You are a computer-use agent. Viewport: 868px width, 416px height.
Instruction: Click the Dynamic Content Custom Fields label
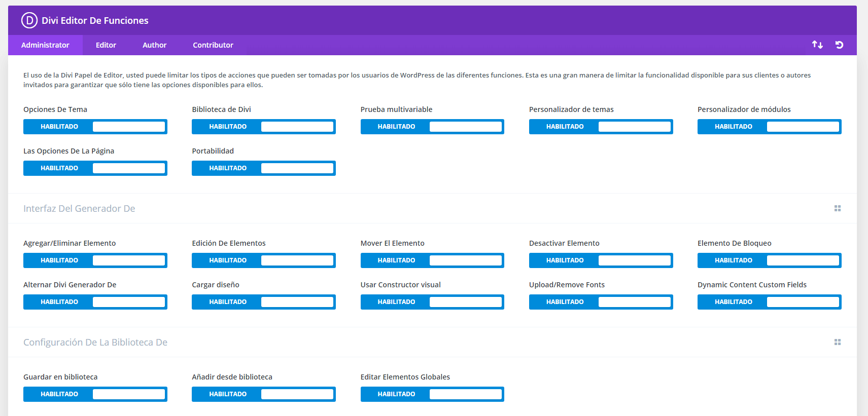(752, 285)
